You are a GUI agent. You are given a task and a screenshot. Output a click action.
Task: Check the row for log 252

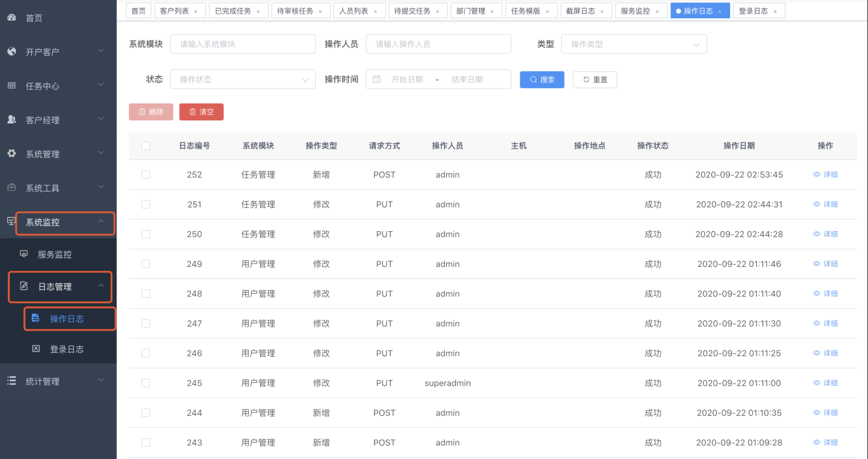click(x=146, y=174)
